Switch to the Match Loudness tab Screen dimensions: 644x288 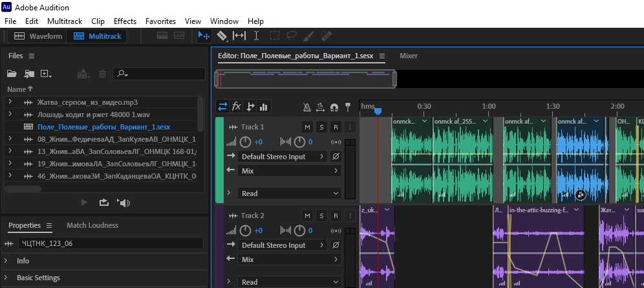[x=92, y=225]
